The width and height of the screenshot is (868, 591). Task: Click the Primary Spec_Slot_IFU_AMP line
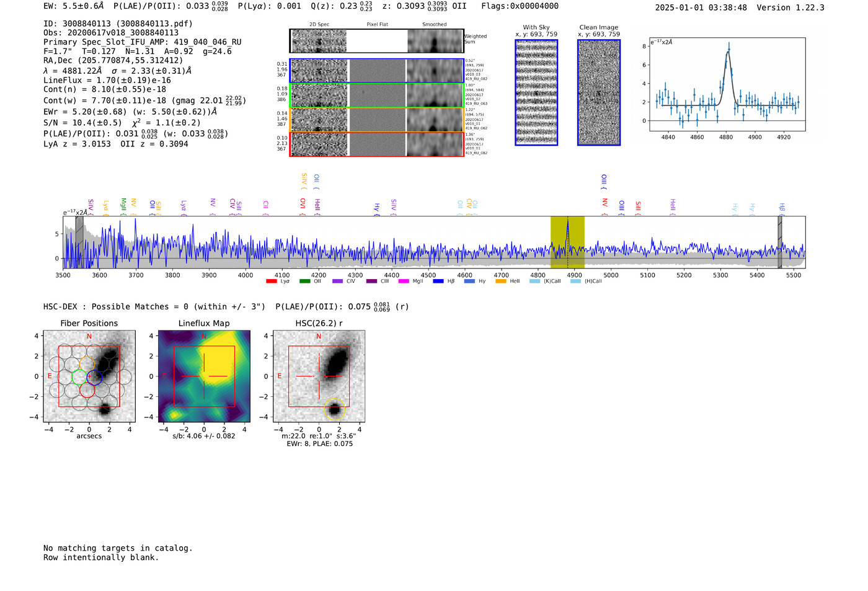click(x=143, y=42)
